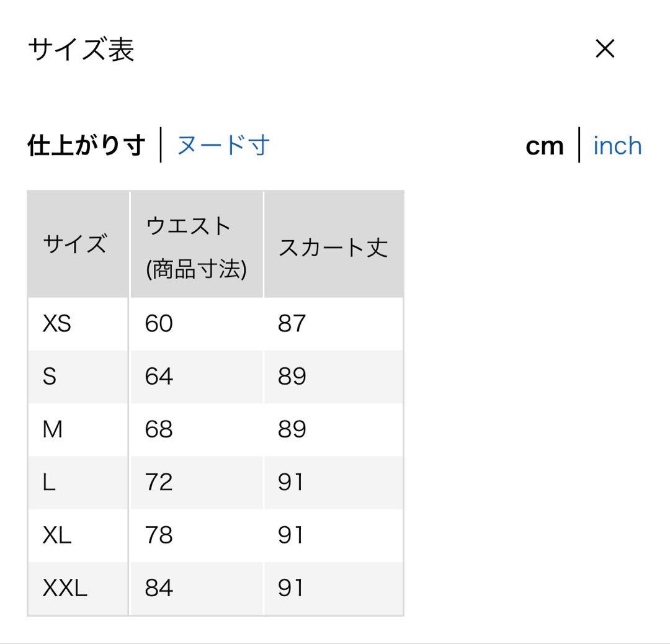Select the S size row label

50,376
